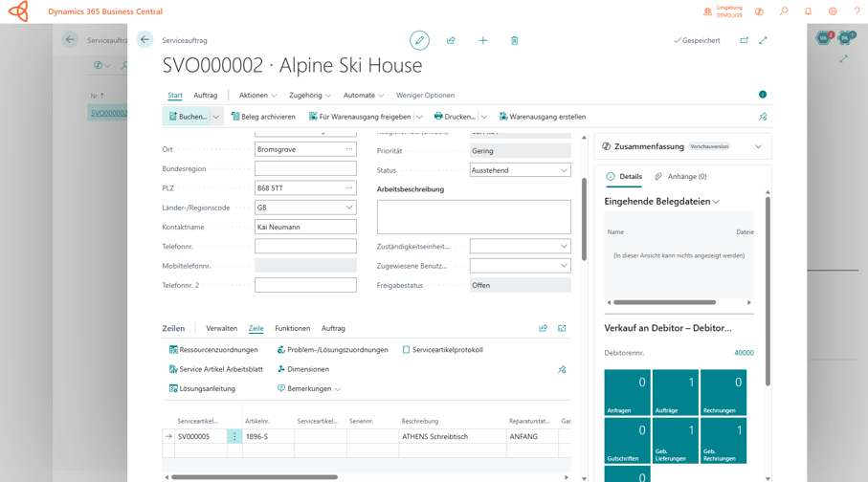Open settings gear in top bar
Screen dimensions: 868x482
click(x=833, y=11)
